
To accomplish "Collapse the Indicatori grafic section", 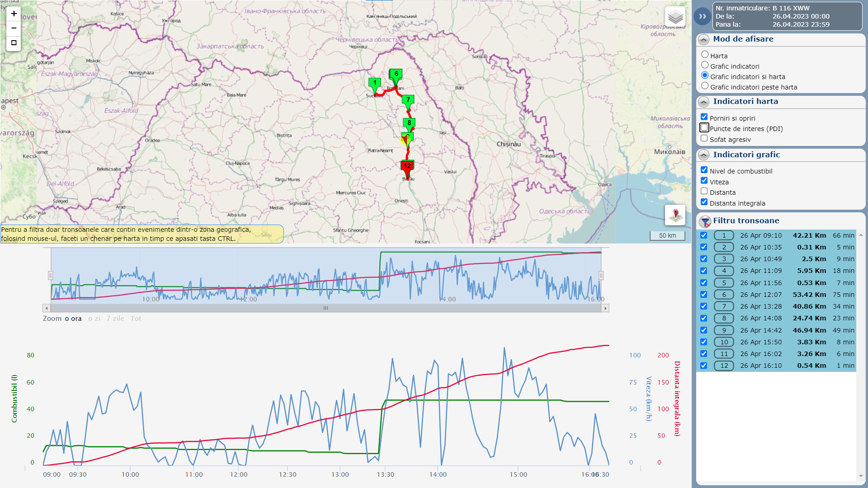I will pos(703,155).
